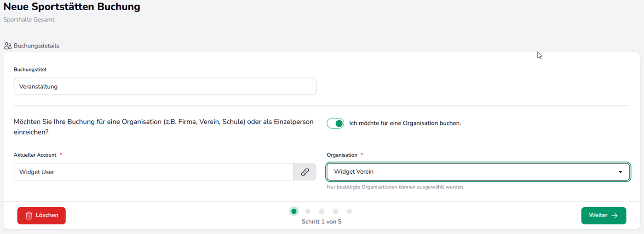Continue with the green Weiter button
Viewport: 644px width, 234px height.
click(604, 216)
